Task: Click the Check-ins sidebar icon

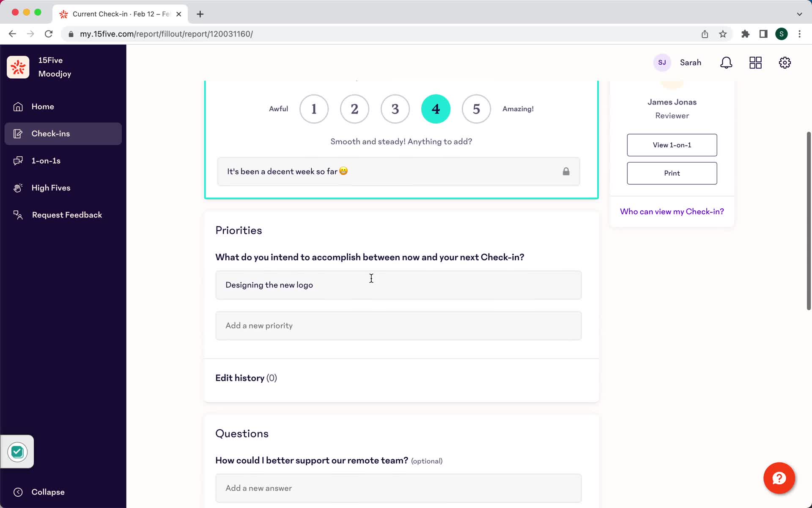Action: pos(17,133)
